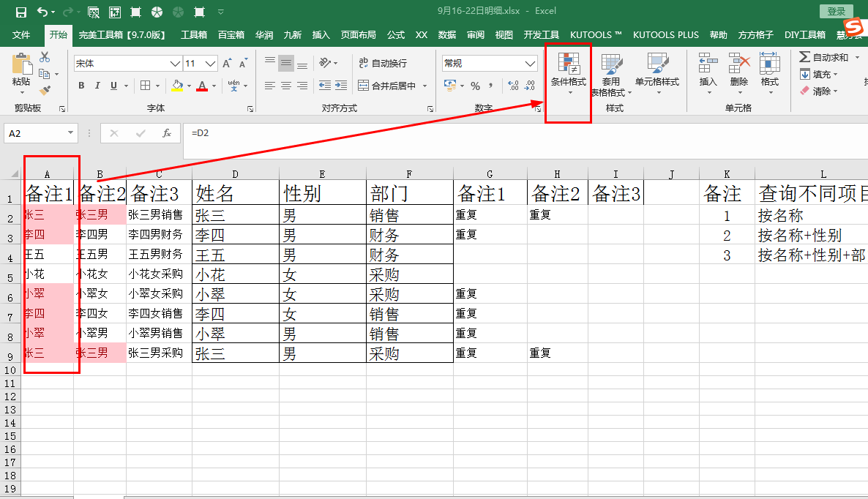Screen dimensions: 868x499
Task: Click 自动求和 AutoSum button
Action: point(824,57)
